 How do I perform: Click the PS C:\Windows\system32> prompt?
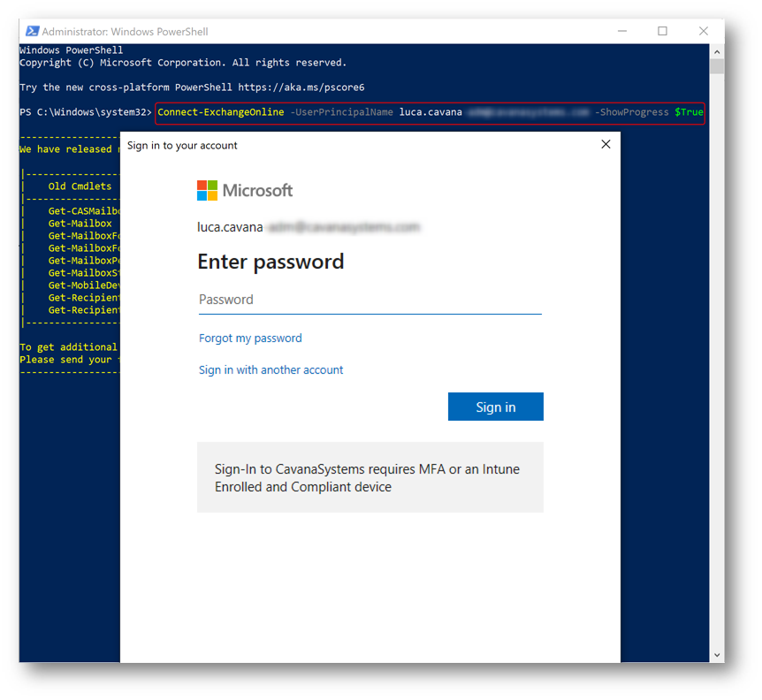(x=86, y=112)
